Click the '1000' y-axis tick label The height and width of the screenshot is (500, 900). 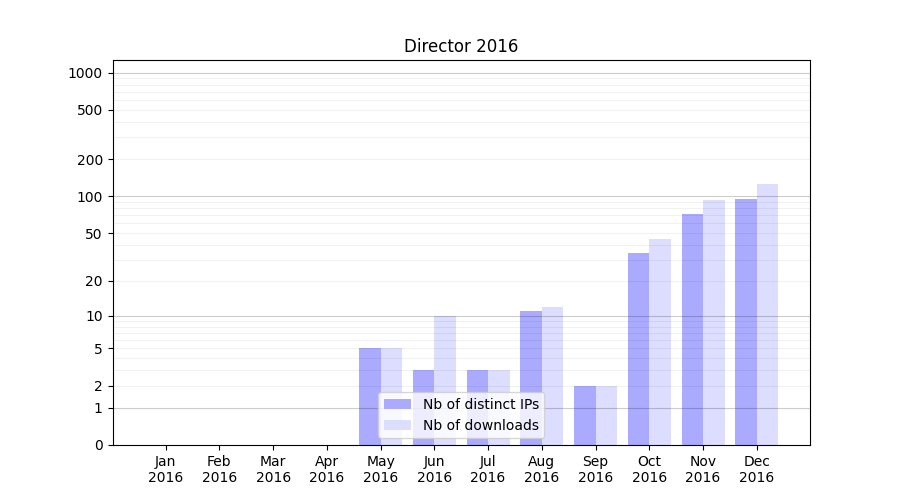point(85,73)
